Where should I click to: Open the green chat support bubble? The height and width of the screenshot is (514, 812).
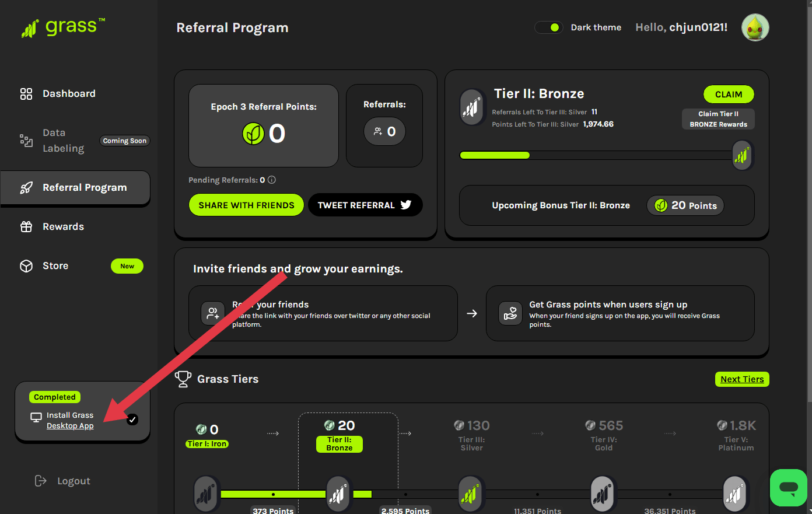789,488
